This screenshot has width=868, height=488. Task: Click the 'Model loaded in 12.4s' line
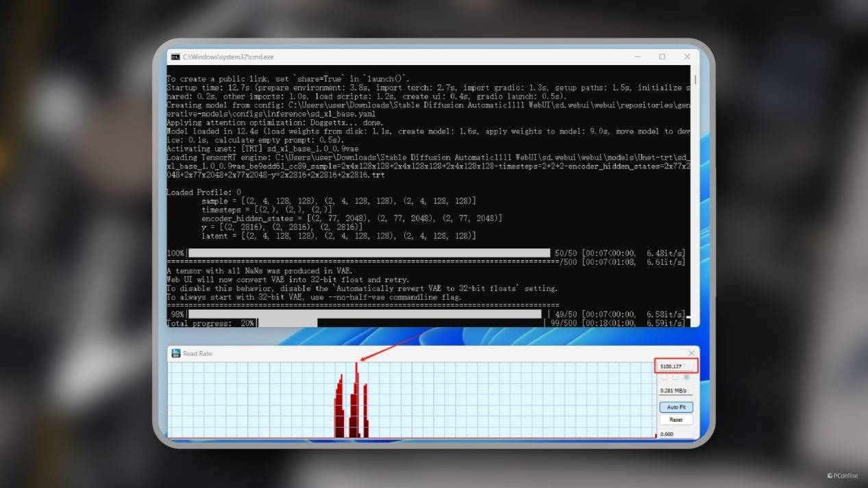(x=428, y=131)
